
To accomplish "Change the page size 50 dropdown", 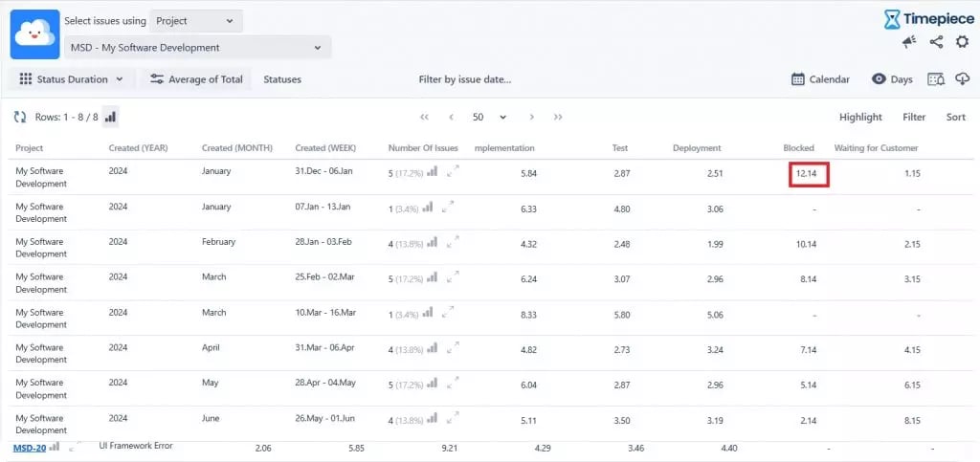I will point(490,117).
